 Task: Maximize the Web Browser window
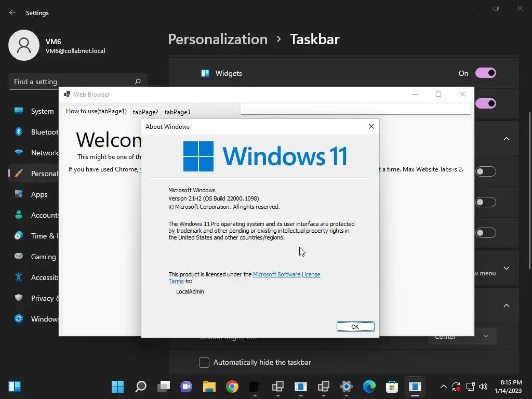(x=438, y=94)
